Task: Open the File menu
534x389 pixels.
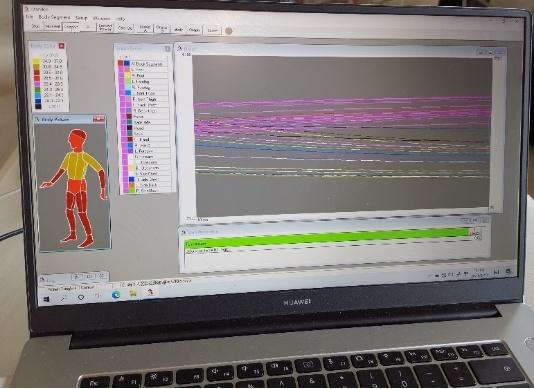Action: click(29, 17)
